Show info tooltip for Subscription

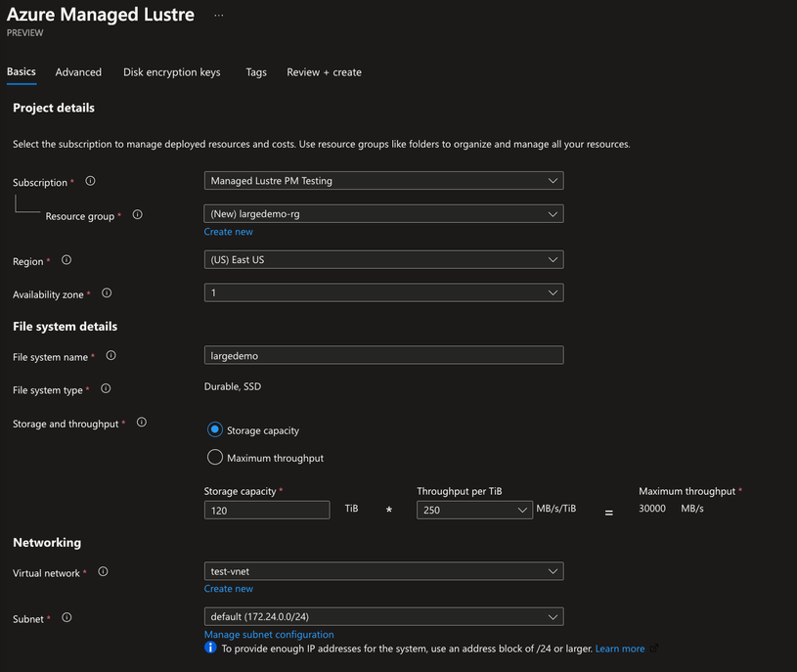(x=91, y=181)
